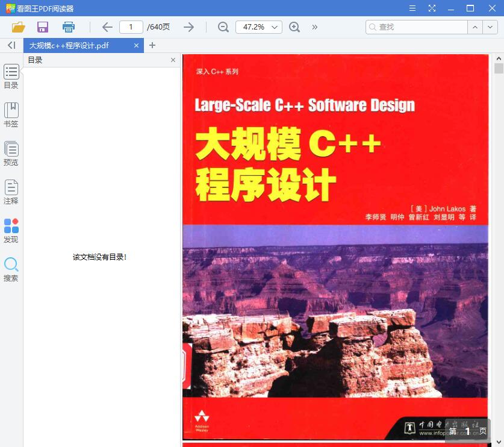Screen dimensions: 504x447
Task: Go to the previous page with the left arrow
Action: coord(107,27)
